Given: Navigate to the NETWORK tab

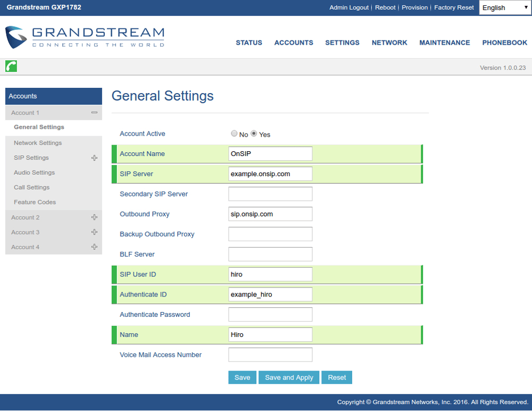Looking at the screenshot, I should (389, 43).
